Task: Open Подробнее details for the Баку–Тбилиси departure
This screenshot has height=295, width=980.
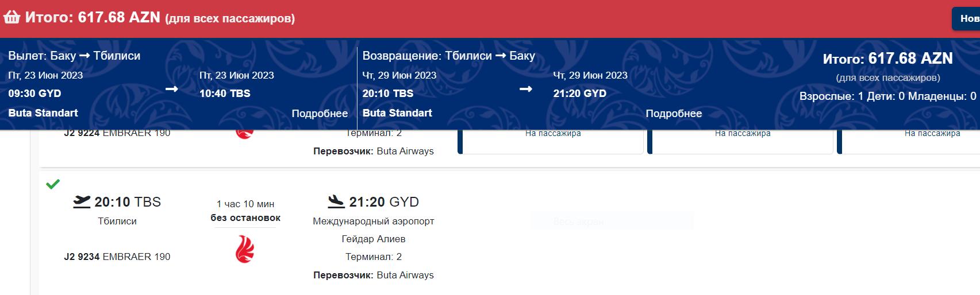Action: [x=320, y=114]
